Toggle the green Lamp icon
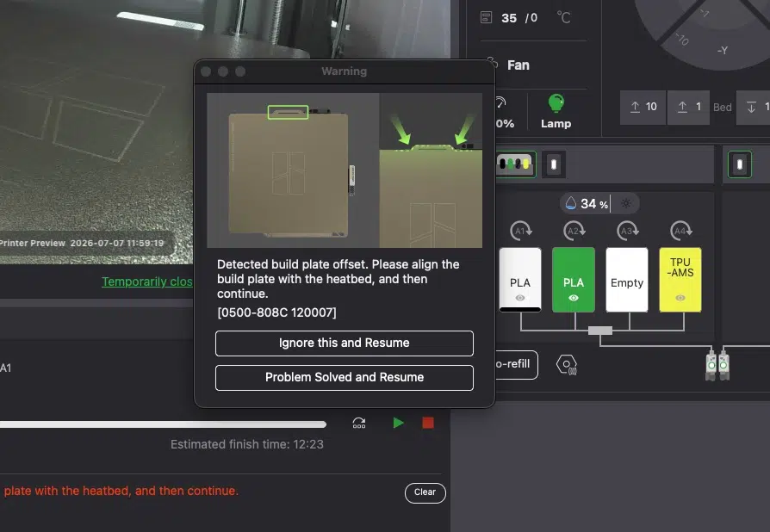 556,103
